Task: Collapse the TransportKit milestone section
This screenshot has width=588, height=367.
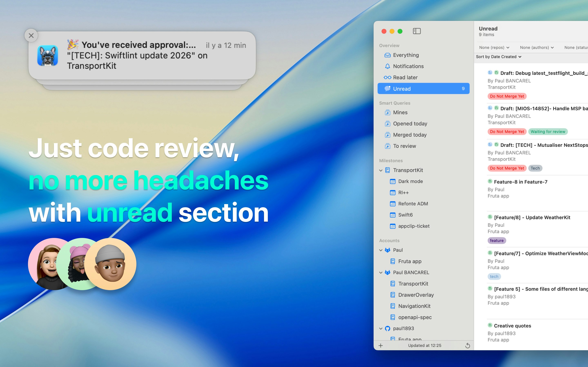Action: point(381,170)
